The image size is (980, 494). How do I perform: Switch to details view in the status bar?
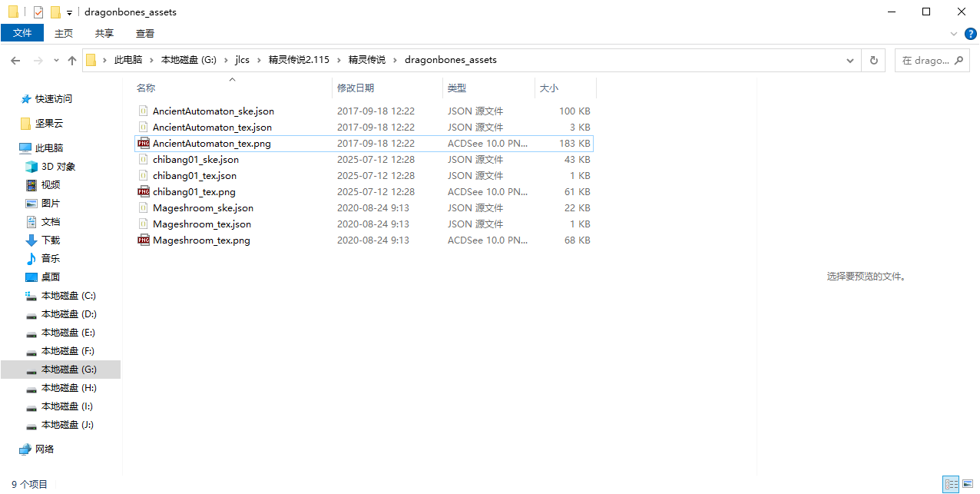point(952,485)
